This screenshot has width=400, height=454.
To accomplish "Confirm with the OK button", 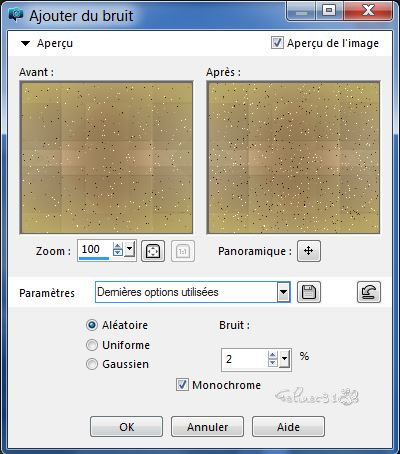I will click(x=126, y=427).
